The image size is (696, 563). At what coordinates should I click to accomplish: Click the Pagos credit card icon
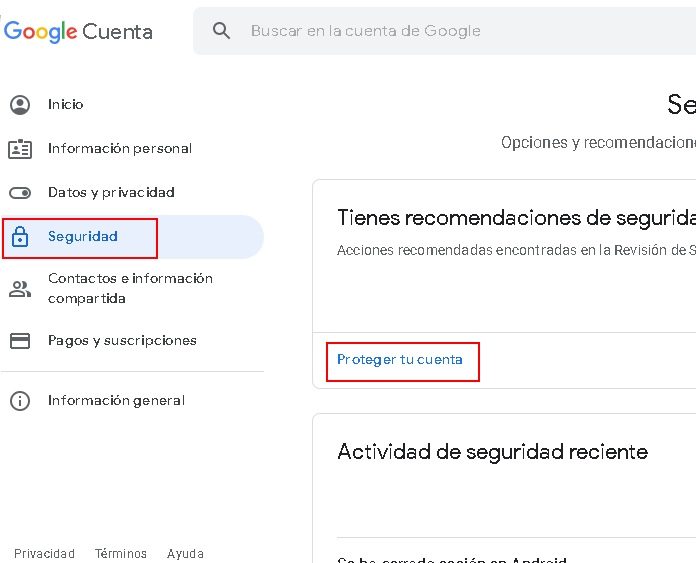tap(20, 341)
